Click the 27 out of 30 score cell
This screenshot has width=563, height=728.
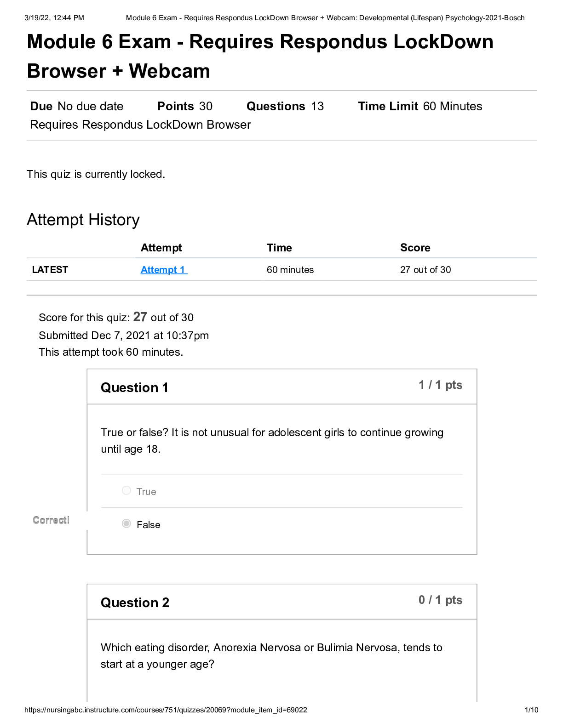point(425,270)
